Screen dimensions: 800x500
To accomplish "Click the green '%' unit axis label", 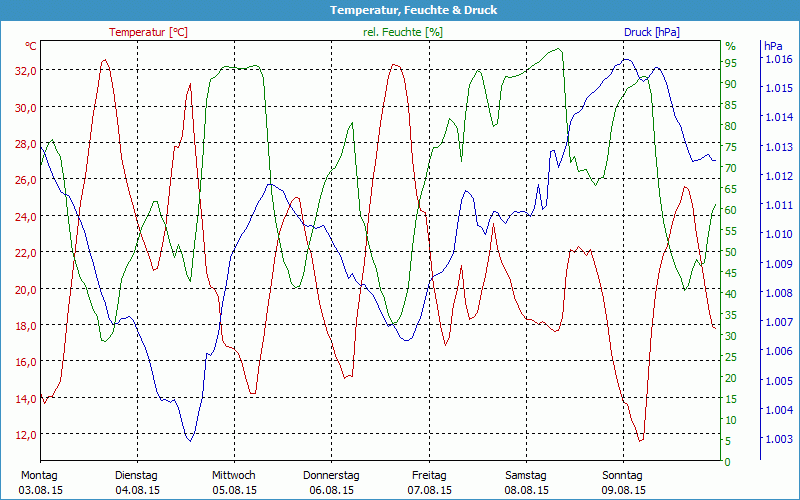I will [x=730, y=46].
